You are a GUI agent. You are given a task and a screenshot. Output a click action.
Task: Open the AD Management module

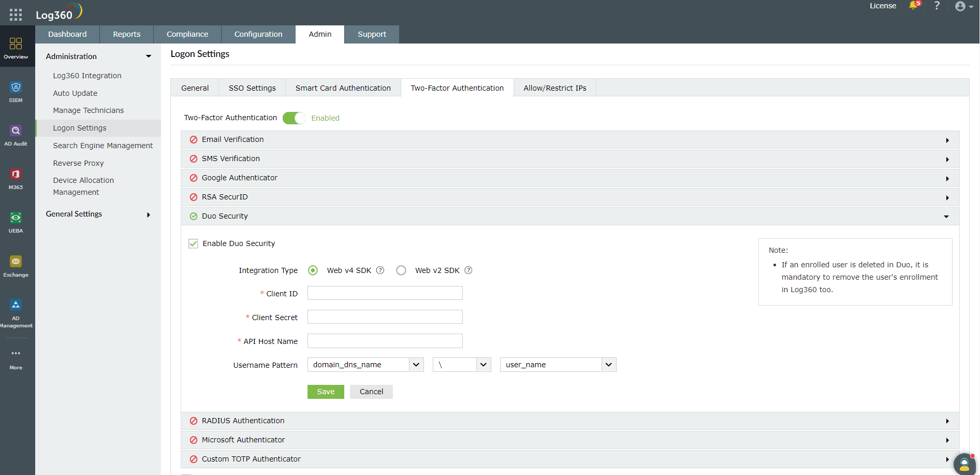(x=16, y=314)
